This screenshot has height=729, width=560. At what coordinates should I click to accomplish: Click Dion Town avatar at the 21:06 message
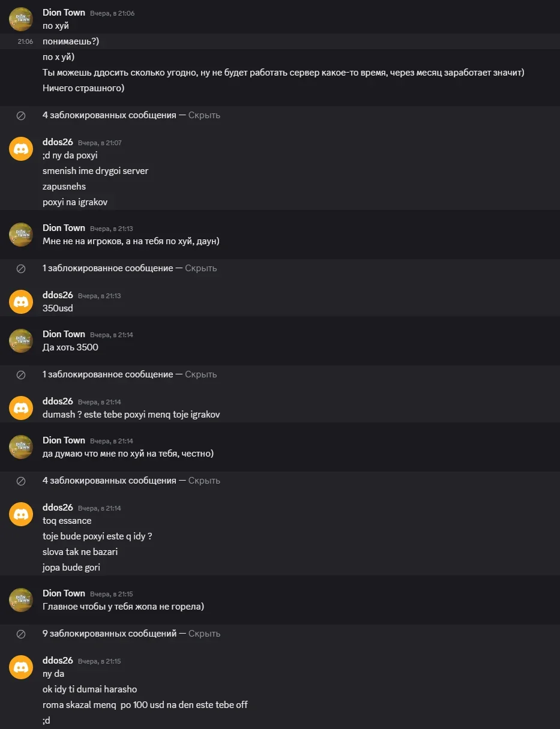coord(21,19)
